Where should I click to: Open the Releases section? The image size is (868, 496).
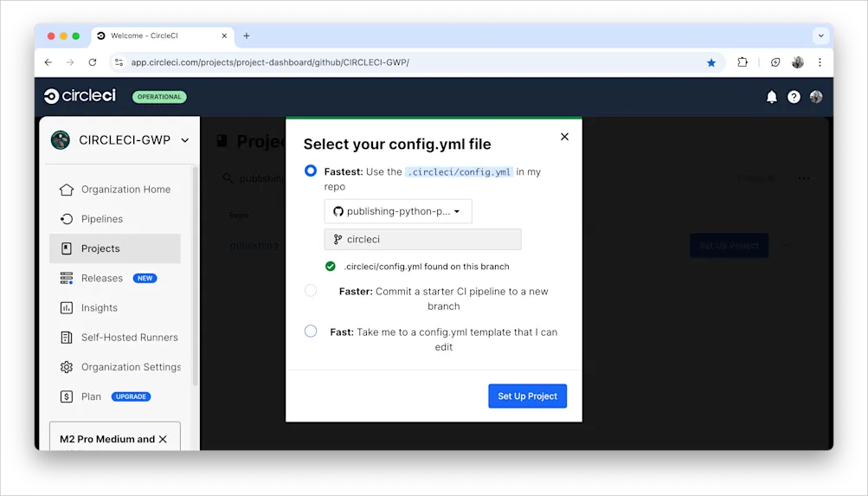pos(102,278)
